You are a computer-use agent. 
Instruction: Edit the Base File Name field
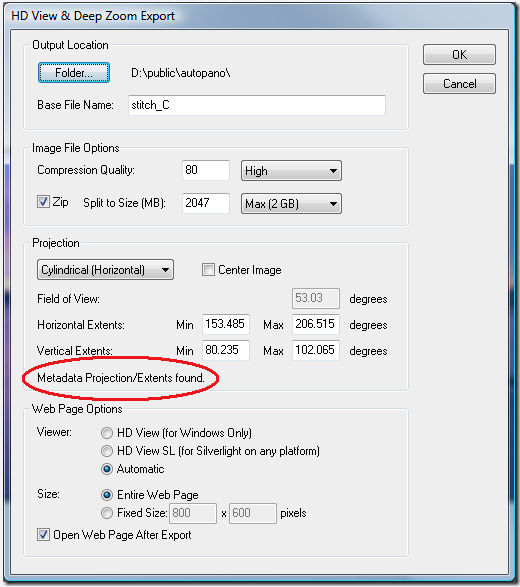tap(257, 105)
